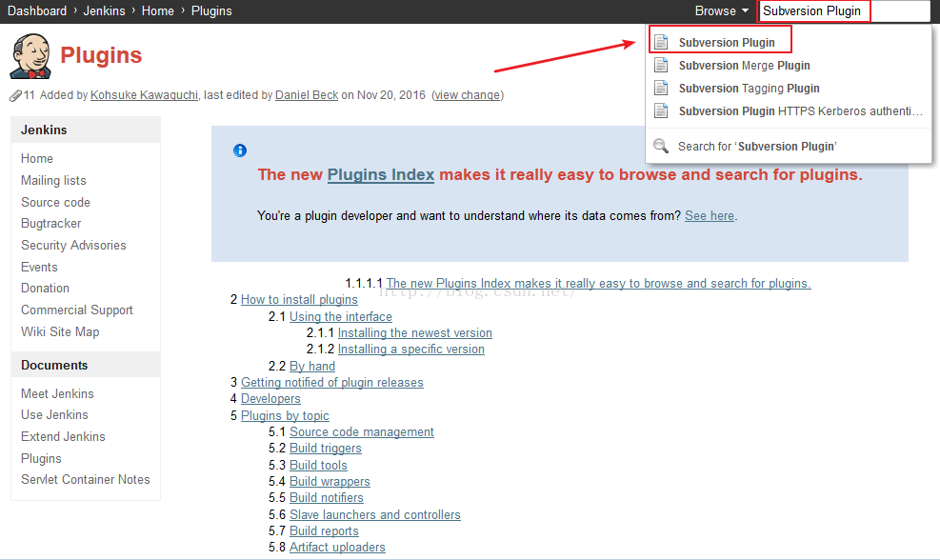
Task: Open the Plugins Index link in notice
Action: click(x=381, y=174)
